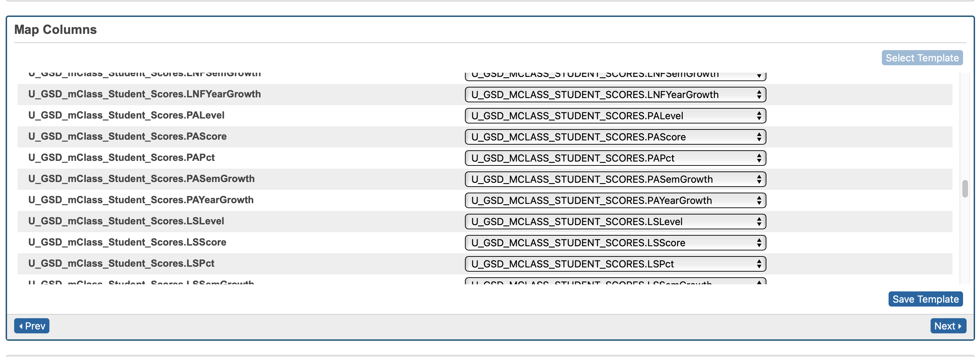Click the Map Columns heading
Viewport: 980px width, 357px height.
tap(55, 30)
